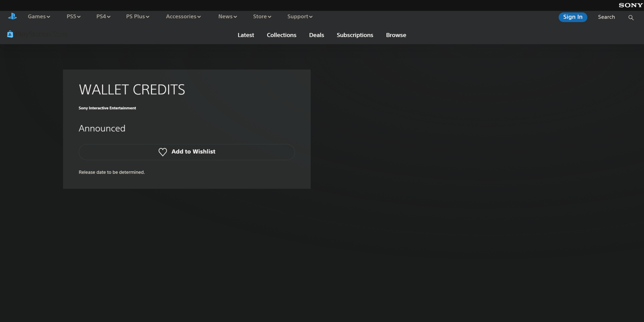Open the Deals tab

[316, 35]
